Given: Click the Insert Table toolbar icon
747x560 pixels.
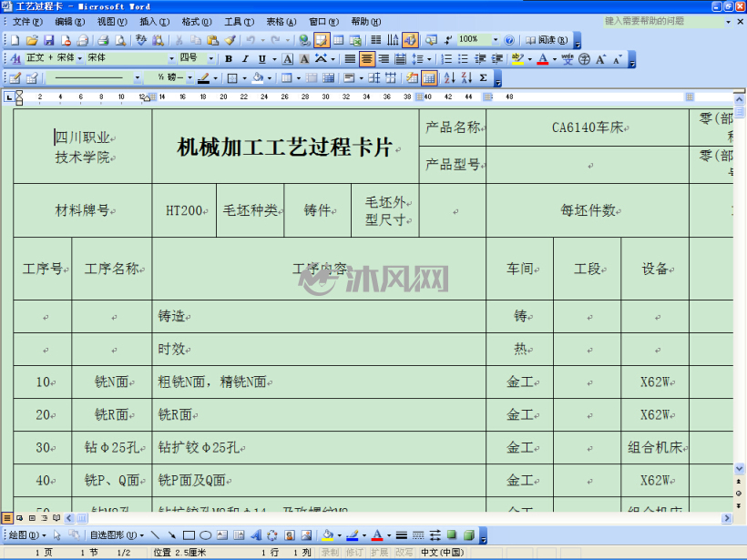Looking at the screenshot, I should click(x=338, y=40).
